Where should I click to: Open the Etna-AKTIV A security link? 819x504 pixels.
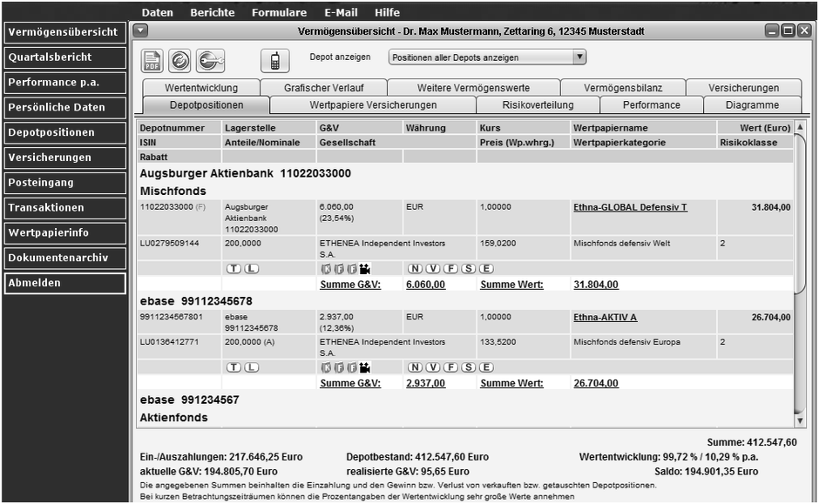coord(605,317)
